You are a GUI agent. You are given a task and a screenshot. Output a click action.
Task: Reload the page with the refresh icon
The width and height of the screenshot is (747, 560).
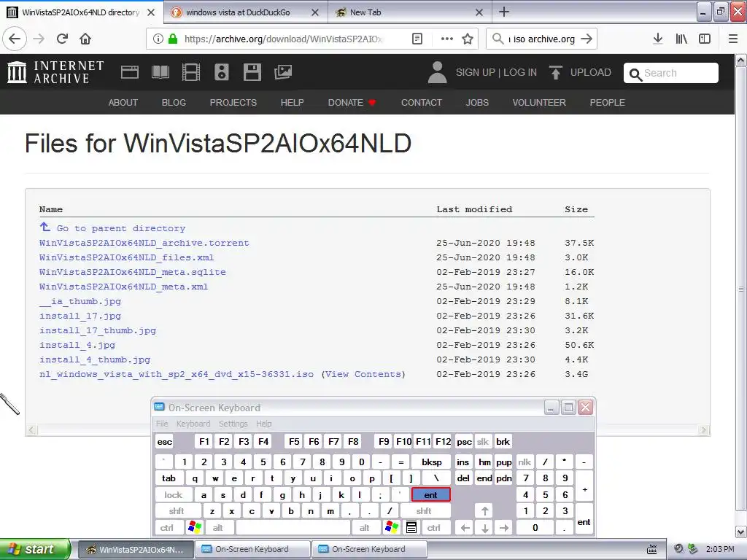click(x=62, y=39)
